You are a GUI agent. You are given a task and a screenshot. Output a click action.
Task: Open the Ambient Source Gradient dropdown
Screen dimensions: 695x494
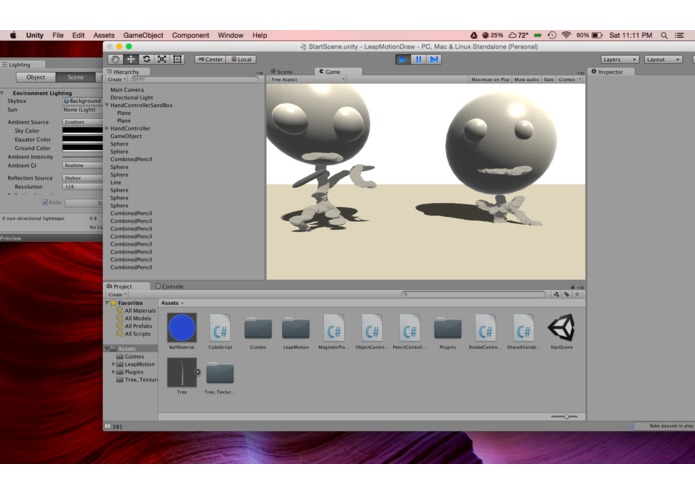pyautogui.click(x=82, y=122)
